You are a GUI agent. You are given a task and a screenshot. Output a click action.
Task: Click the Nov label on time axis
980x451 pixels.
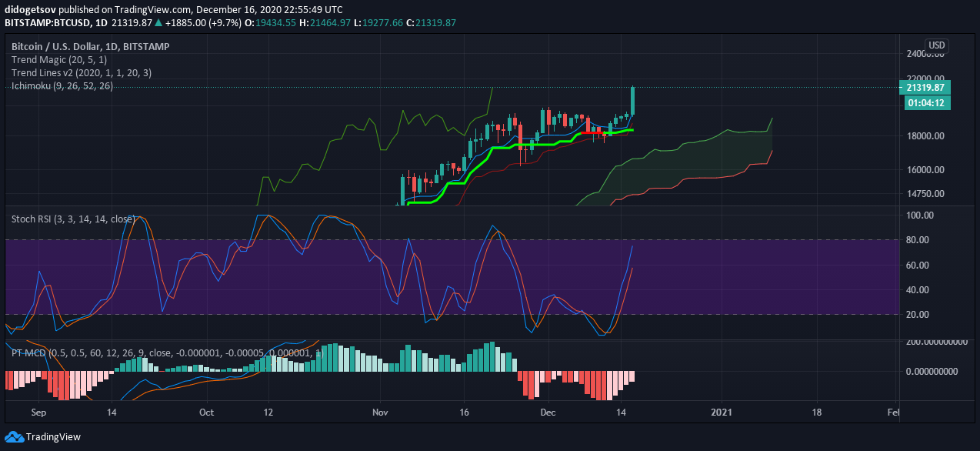point(378,412)
